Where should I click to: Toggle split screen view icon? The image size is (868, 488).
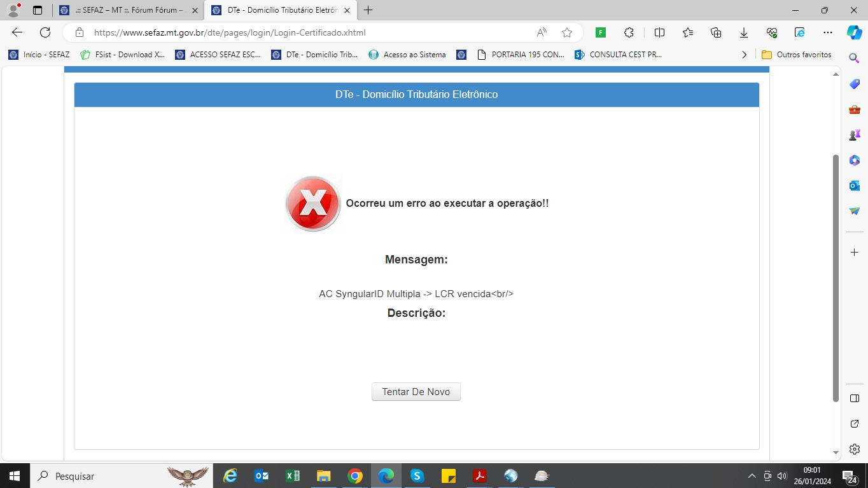(x=659, y=32)
